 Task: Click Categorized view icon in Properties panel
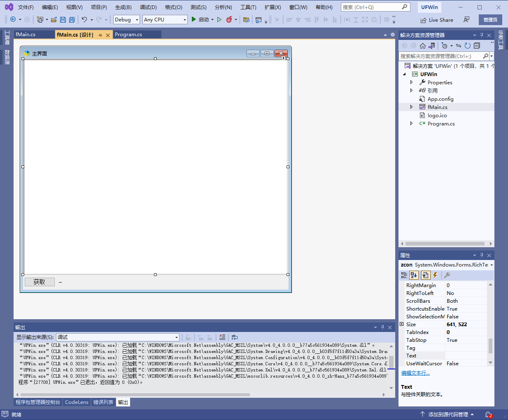[404, 275]
